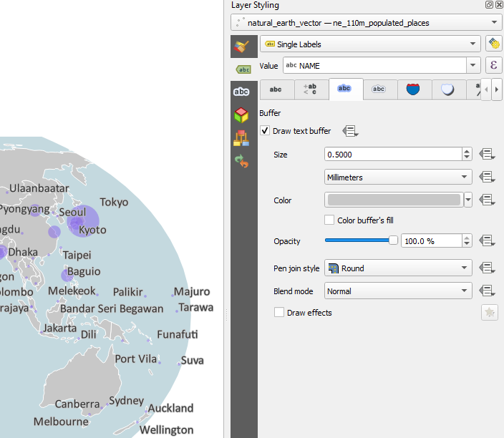
Task: Open the Normal blend mode dropdown
Action: [x=398, y=291]
